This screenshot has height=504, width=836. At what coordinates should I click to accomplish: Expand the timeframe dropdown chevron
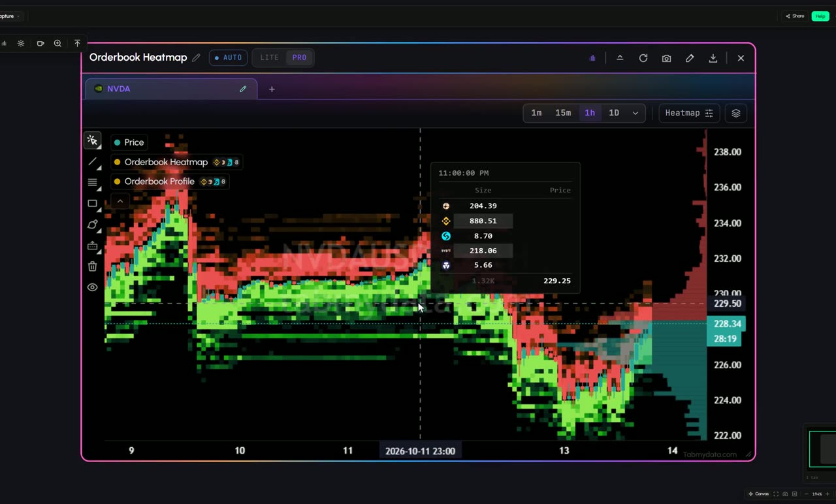pyautogui.click(x=635, y=113)
